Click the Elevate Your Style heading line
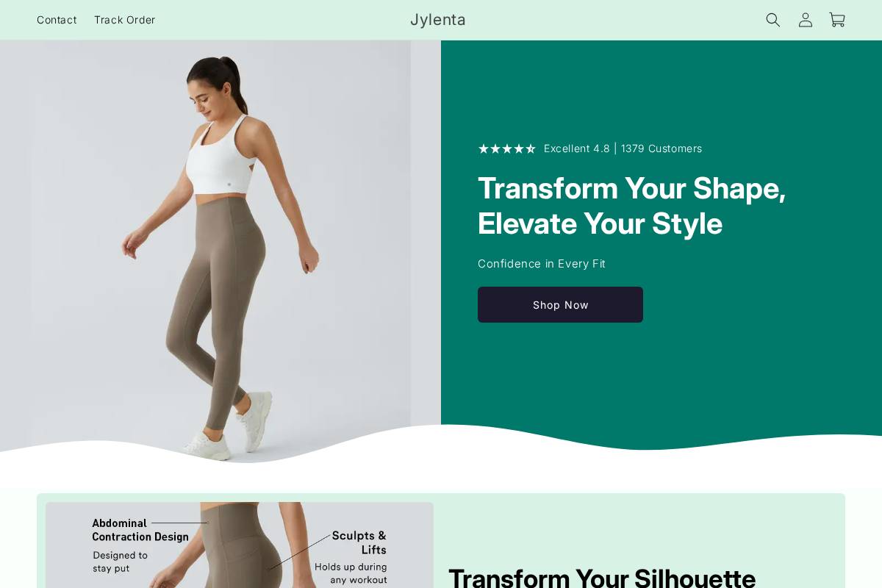Viewport: 882px width, 588px height. (600, 223)
